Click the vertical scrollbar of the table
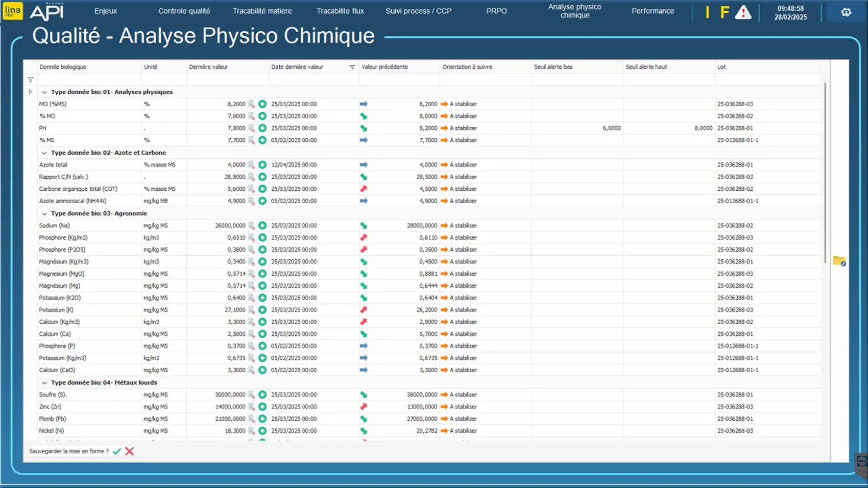 click(x=825, y=174)
